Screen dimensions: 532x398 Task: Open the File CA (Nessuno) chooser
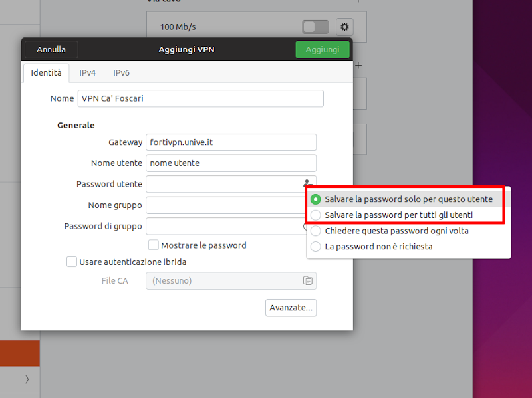coord(231,280)
